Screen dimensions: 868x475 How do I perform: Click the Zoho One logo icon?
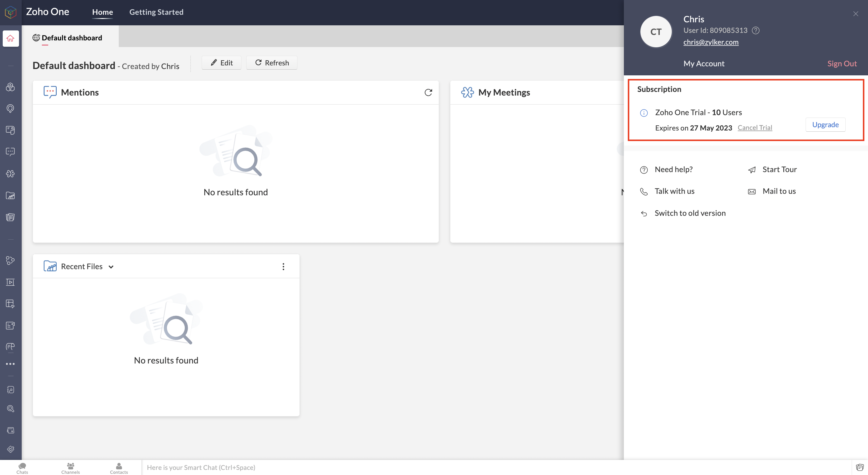(x=11, y=12)
